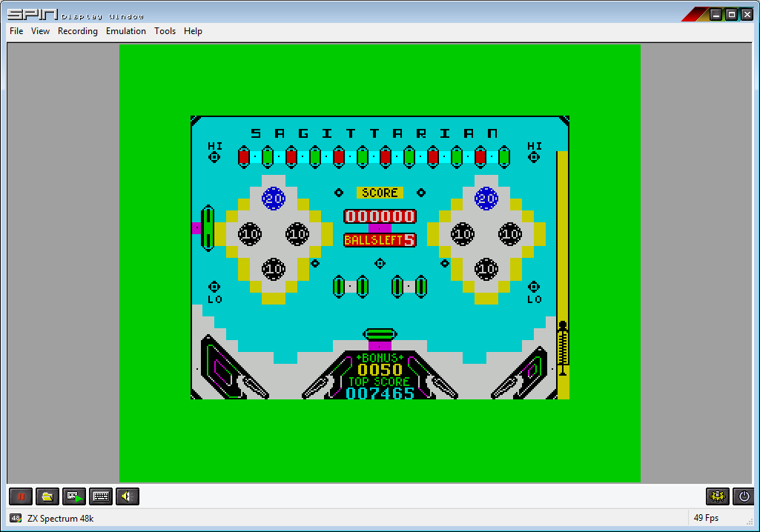The image size is (760, 532).
Task: Click the 48 hardware model icon in the status bar
Action: coord(16,518)
